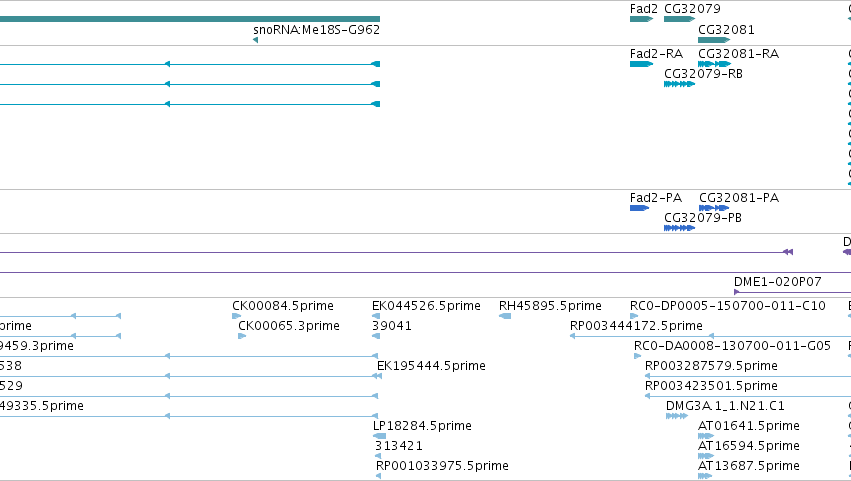Open the EK044526.5prime label

(426, 306)
